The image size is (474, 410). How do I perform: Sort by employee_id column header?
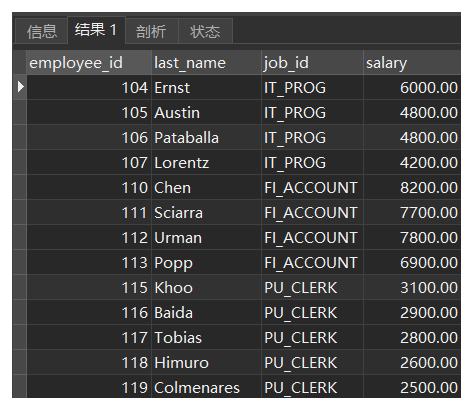pos(89,62)
